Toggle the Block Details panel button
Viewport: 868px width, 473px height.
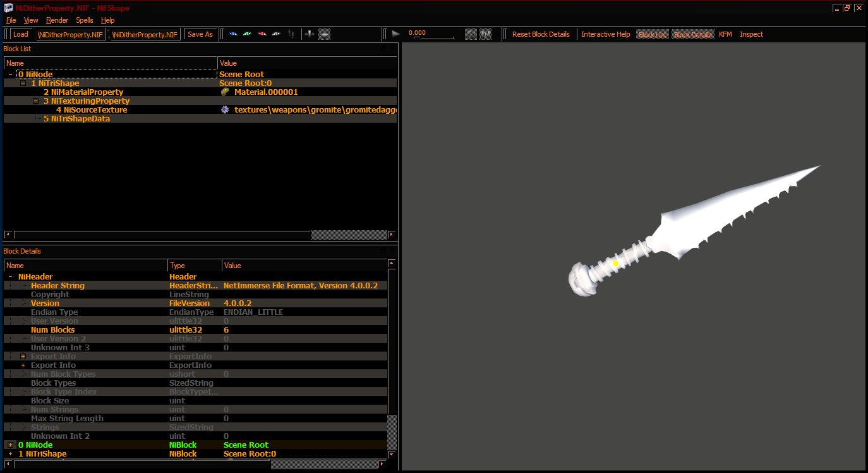[693, 34]
